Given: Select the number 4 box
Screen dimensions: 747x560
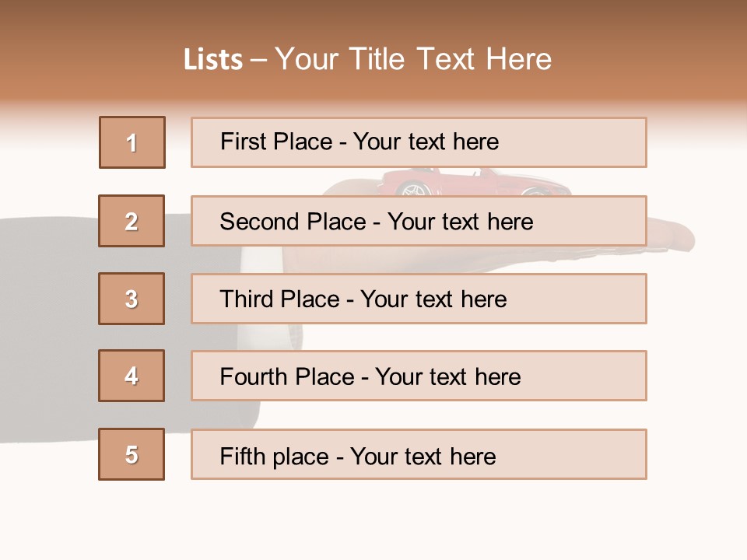Looking at the screenshot, I should click(132, 376).
